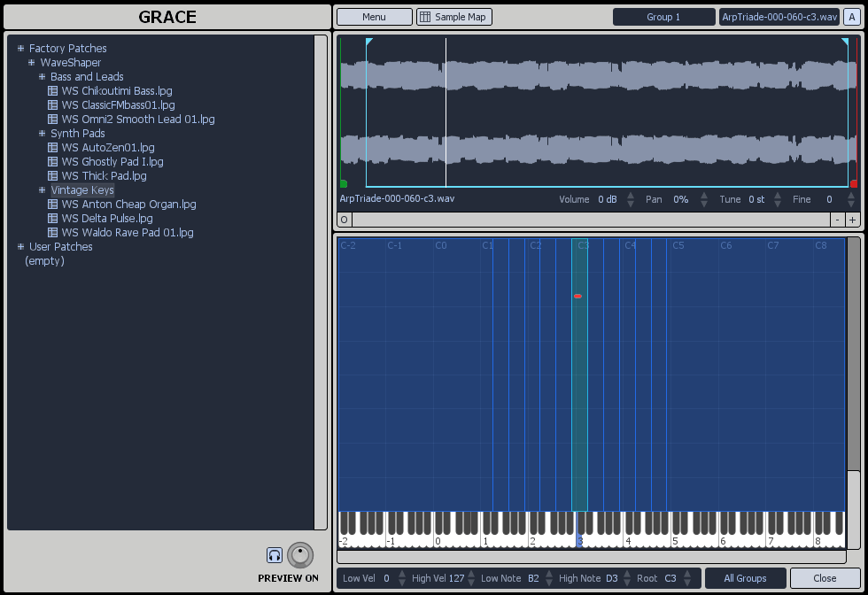Select the WS Anton Cheap Organ.lpg name
This screenshot has width=868, height=595.
click(128, 205)
